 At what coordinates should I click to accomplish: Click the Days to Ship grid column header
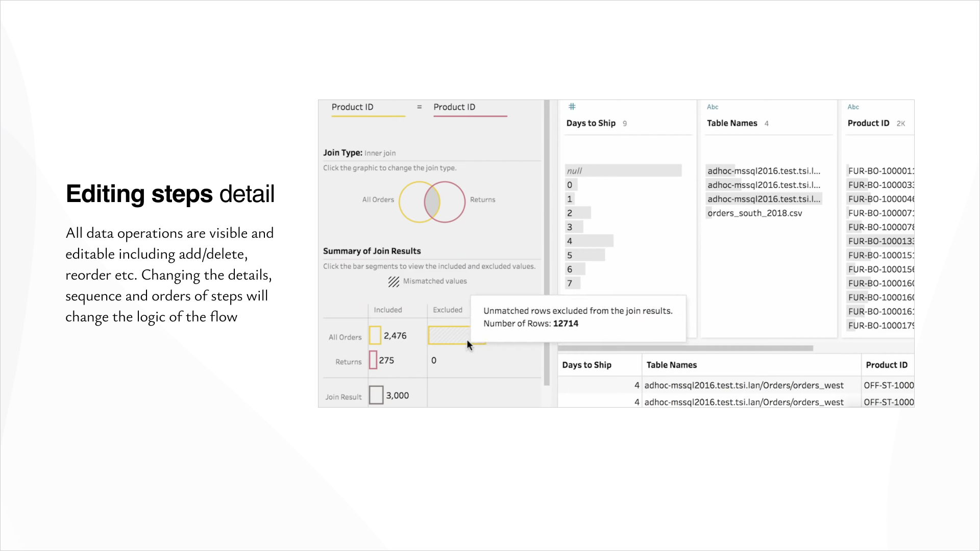599,365
